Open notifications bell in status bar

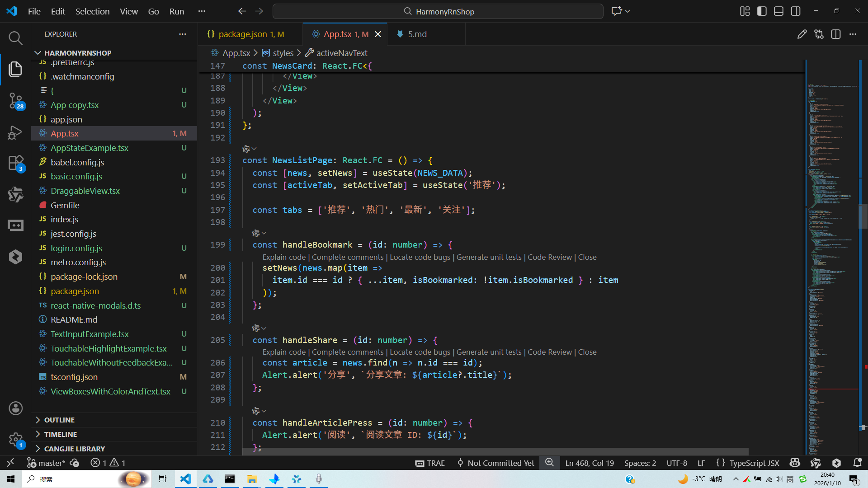(x=857, y=463)
